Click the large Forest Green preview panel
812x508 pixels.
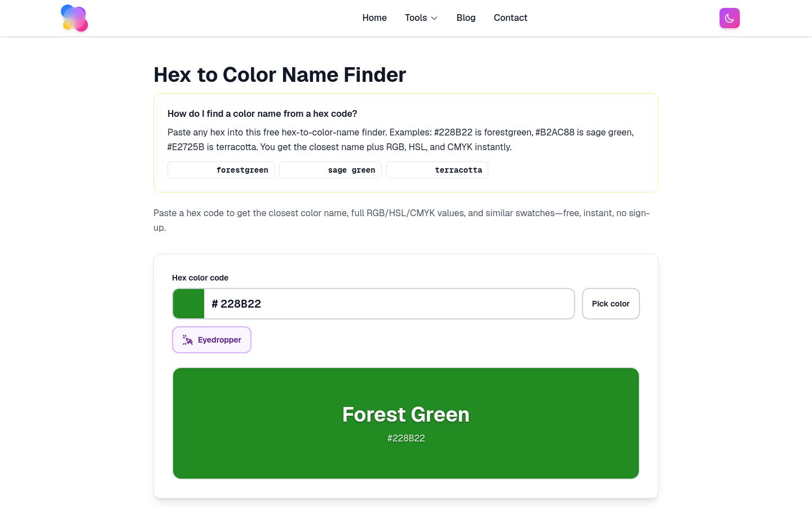coord(406,423)
